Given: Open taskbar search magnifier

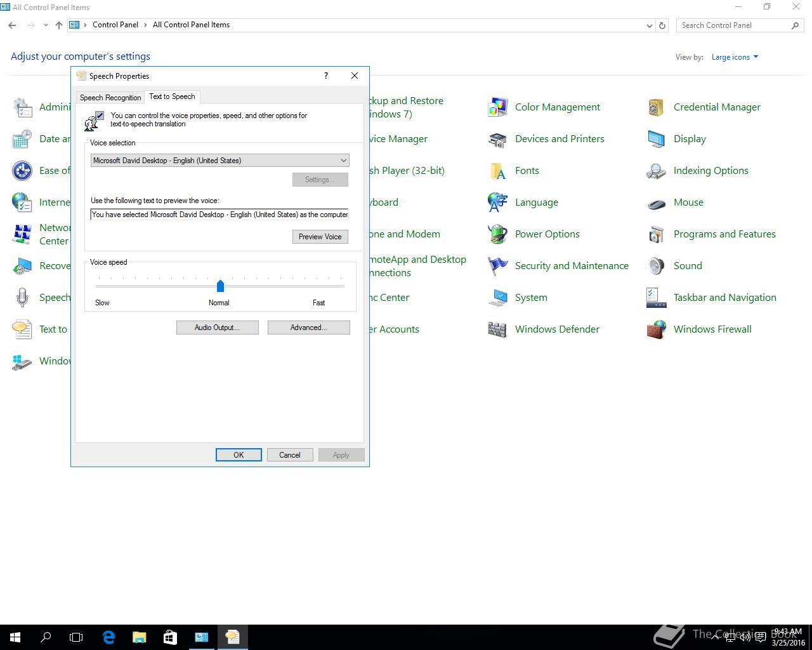Looking at the screenshot, I should pyautogui.click(x=46, y=637).
